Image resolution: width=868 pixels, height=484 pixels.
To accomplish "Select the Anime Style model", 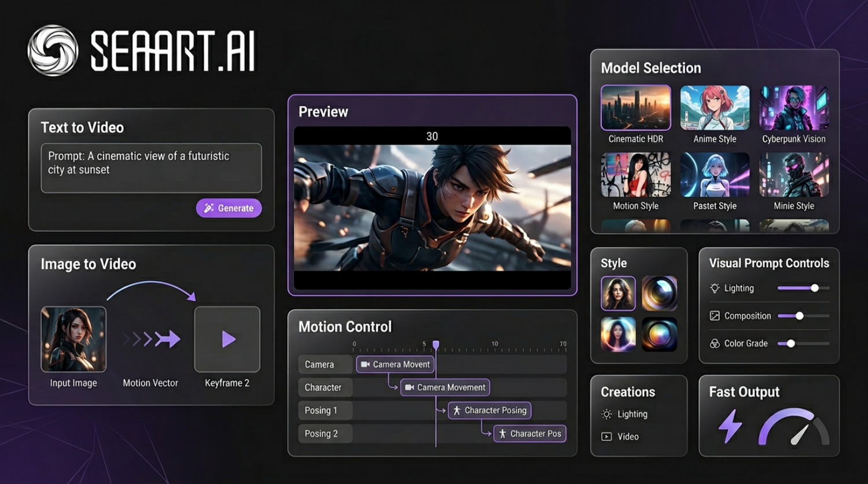I will (x=715, y=108).
